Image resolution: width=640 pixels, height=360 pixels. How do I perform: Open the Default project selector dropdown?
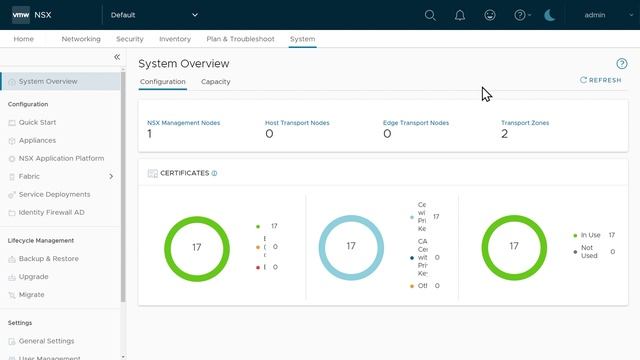pos(154,15)
